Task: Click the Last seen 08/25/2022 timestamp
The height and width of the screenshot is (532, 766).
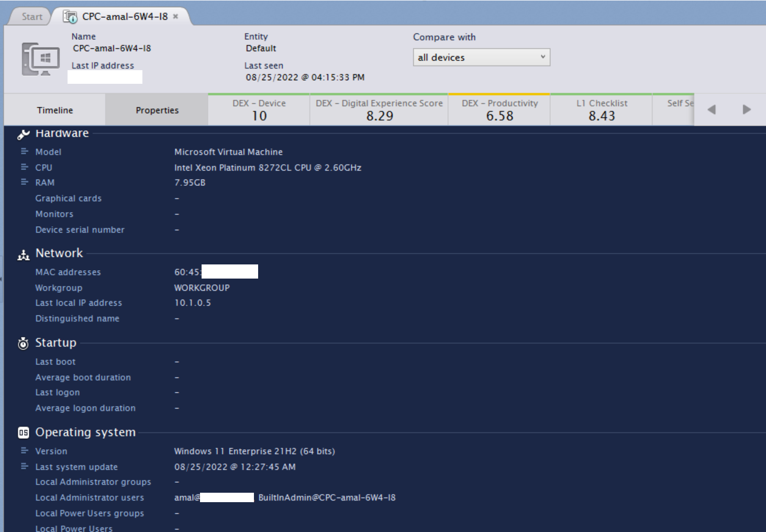Action: [305, 77]
